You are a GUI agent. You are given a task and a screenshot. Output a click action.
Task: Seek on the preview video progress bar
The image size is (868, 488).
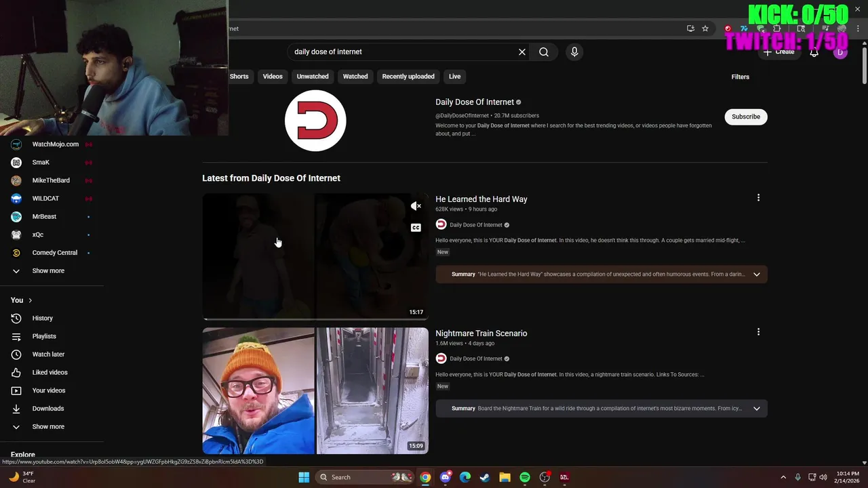315,318
